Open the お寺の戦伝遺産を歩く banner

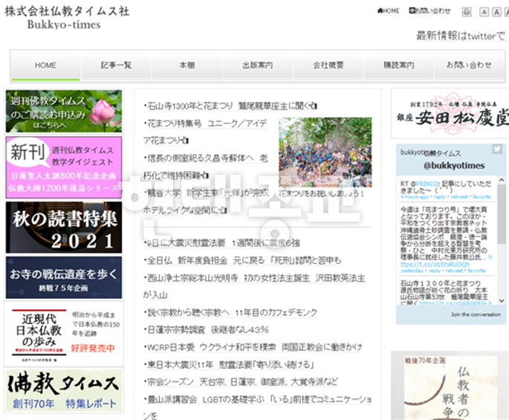(64, 278)
